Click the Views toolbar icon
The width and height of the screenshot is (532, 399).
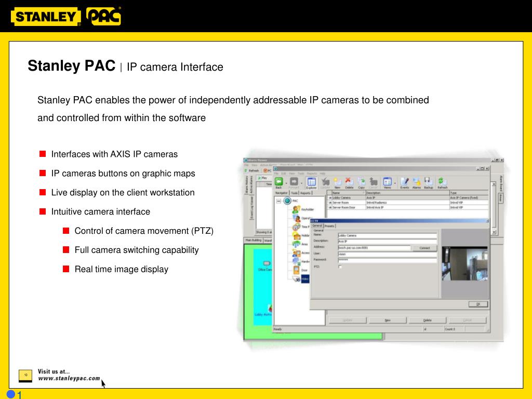coord(387,182)
